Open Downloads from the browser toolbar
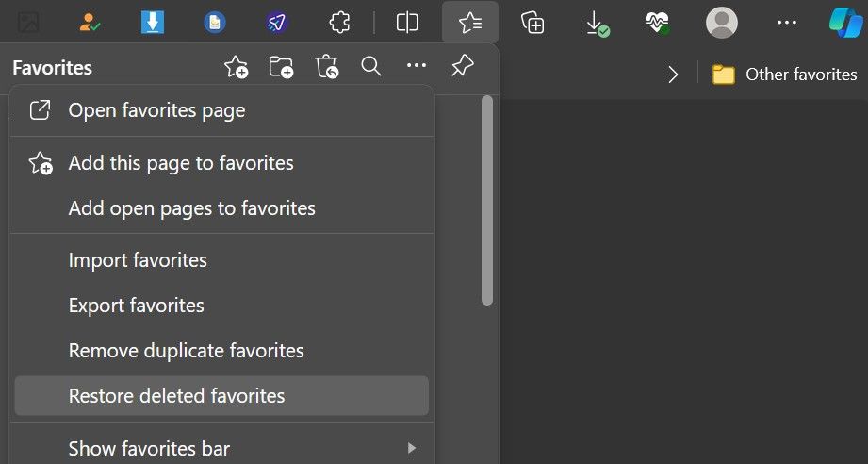This screenshot has width=868, height=464. (x=597, y=23)
